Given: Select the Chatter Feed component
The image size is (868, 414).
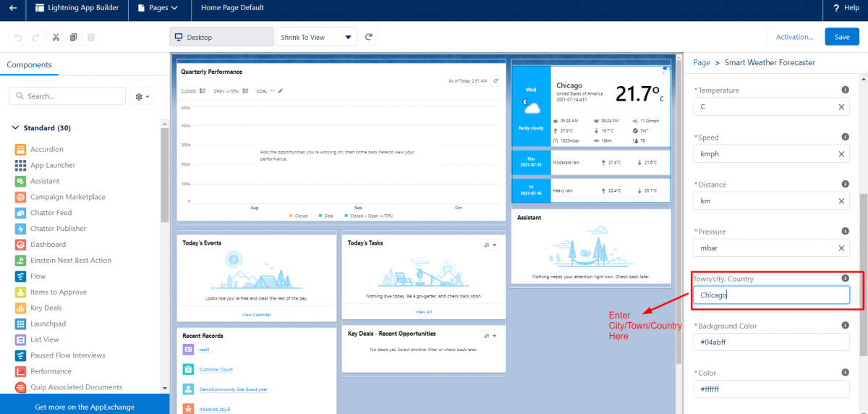Looking at the screenshot, I should pos(43,213).
